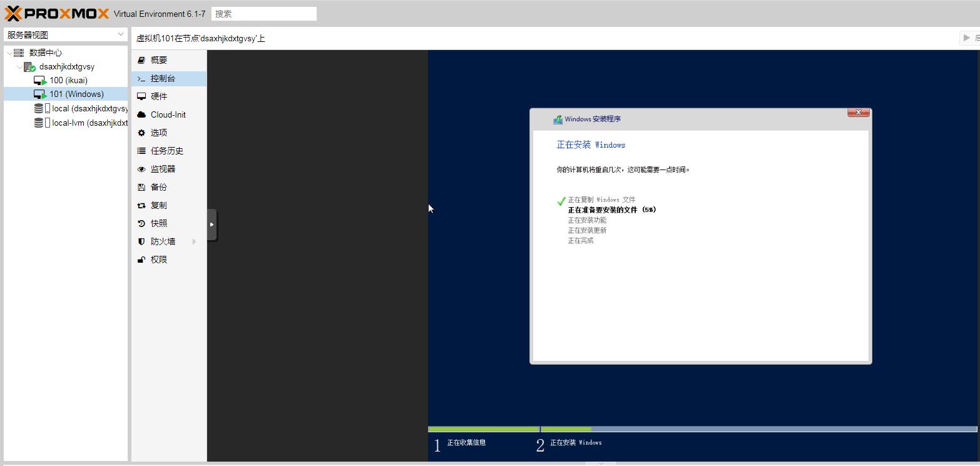980x466 pixels.
Task: Click the 正在安装功能 step text
Action: (x=587, y=220)
